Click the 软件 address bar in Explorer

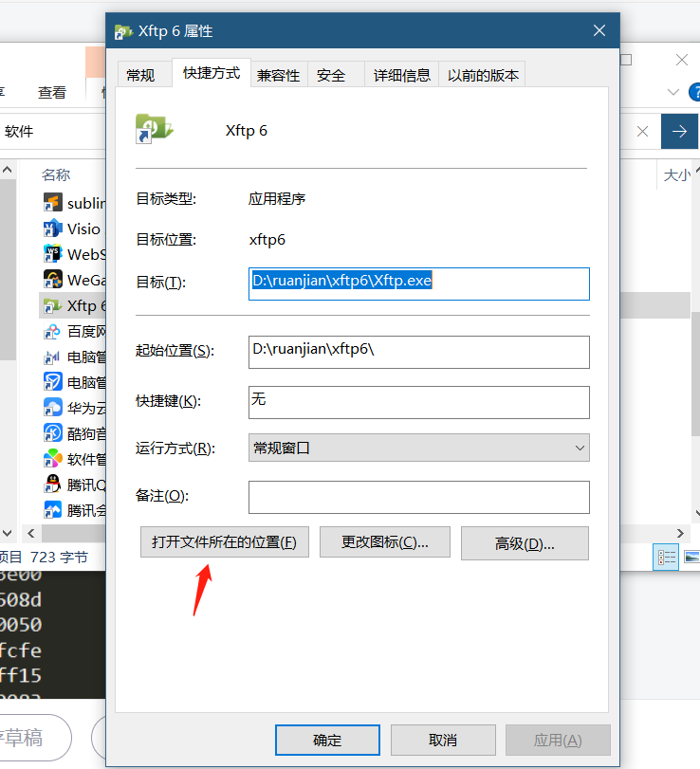coord(52,132)
